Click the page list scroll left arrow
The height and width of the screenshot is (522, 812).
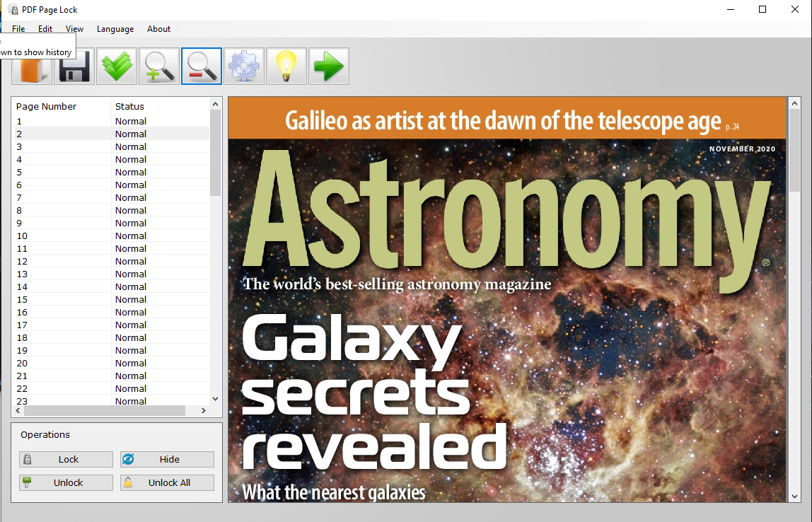pyautogui.click(x=18, y=411)
